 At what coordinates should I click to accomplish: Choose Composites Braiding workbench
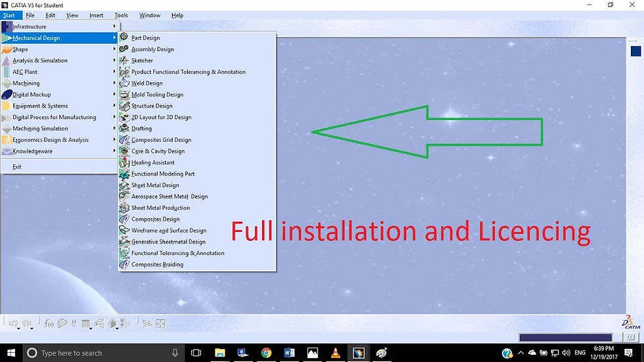[196, 265]
